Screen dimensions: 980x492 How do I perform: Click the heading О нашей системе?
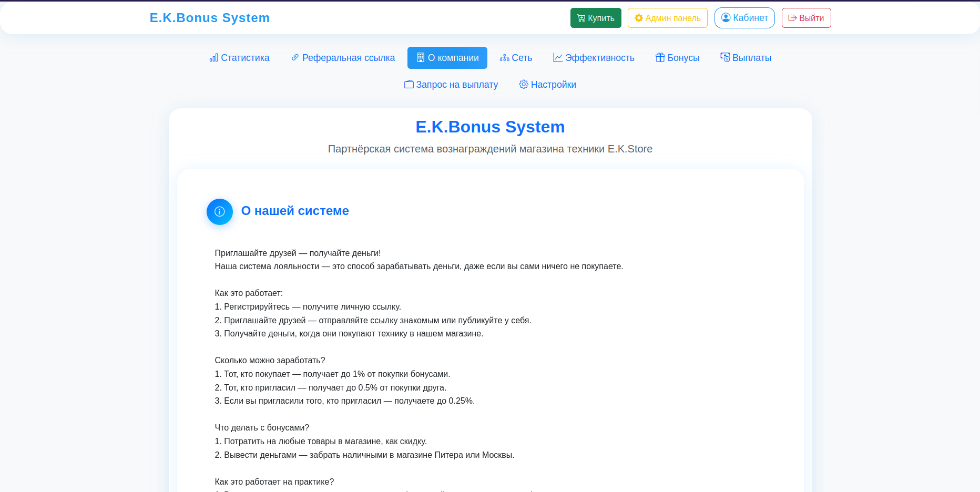coord(295,211)
